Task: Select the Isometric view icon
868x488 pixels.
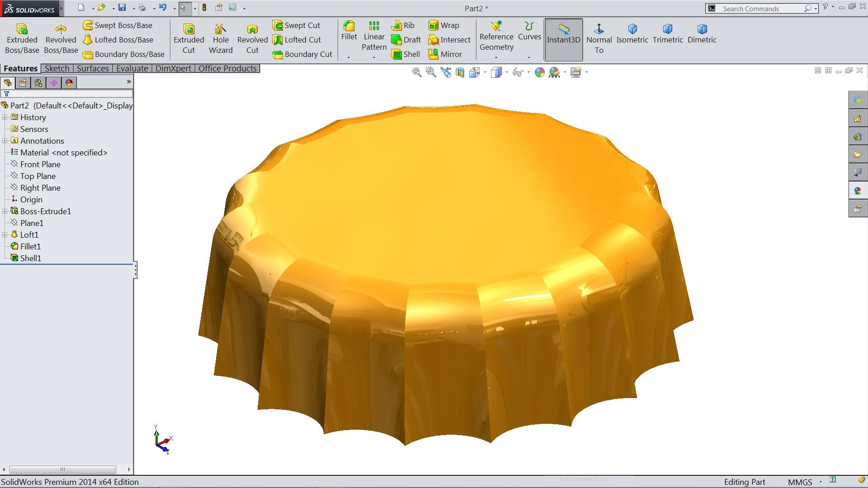Action: pos(632,29)
